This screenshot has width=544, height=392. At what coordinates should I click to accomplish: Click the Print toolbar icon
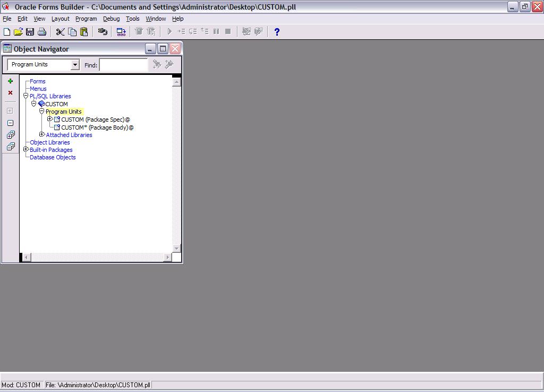coord(42,32)
